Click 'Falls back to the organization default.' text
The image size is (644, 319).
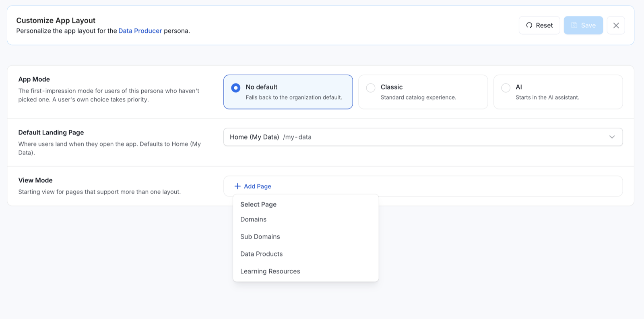[x=294, y=97]
